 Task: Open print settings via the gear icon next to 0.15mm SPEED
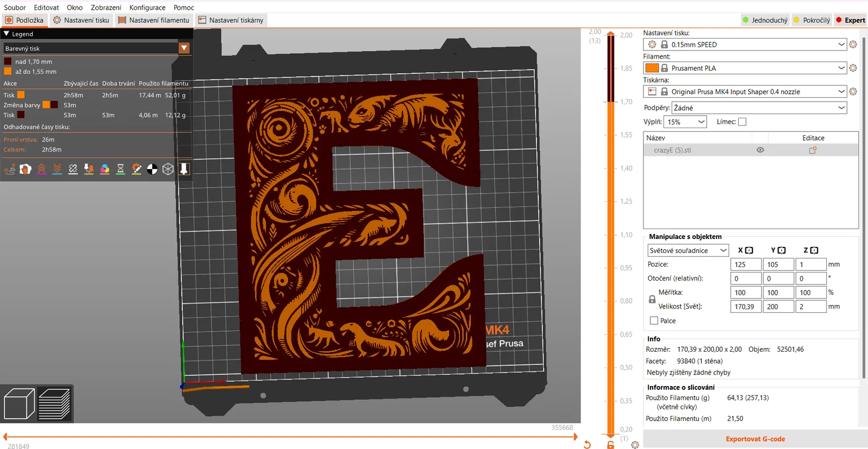click(853, 45)
